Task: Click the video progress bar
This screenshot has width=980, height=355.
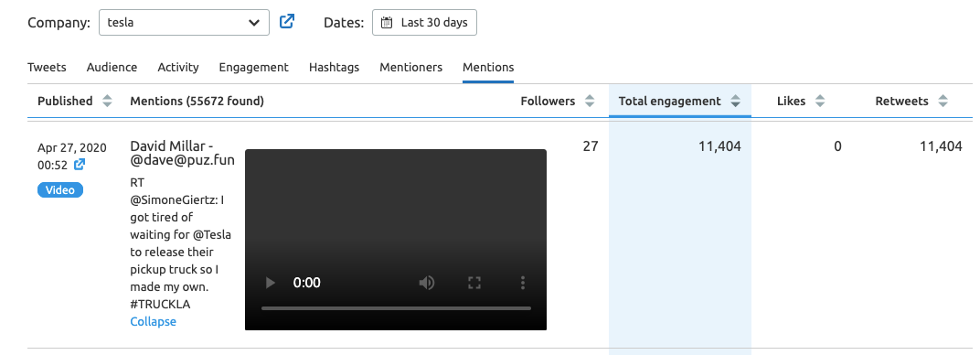Action: (396, 308)
